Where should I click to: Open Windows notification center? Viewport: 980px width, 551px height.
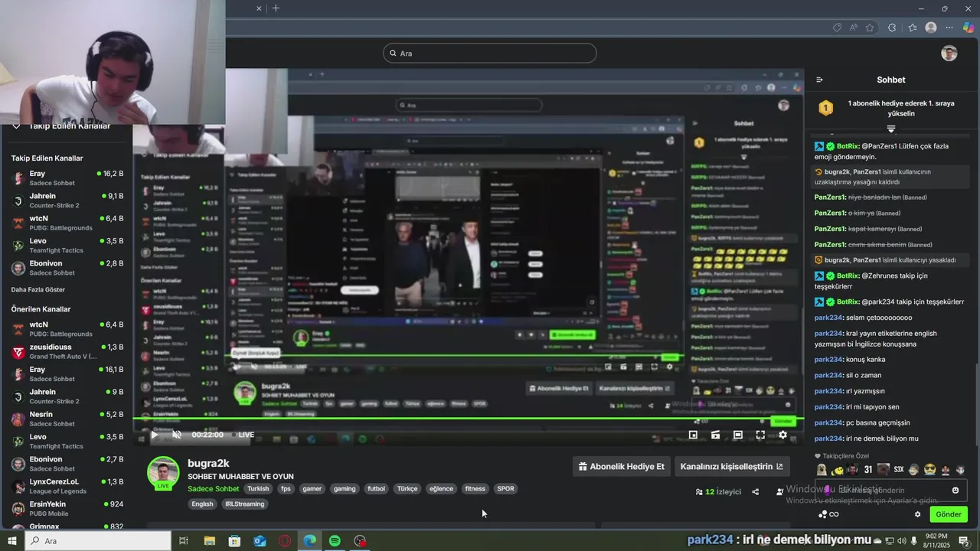[964, 541]
